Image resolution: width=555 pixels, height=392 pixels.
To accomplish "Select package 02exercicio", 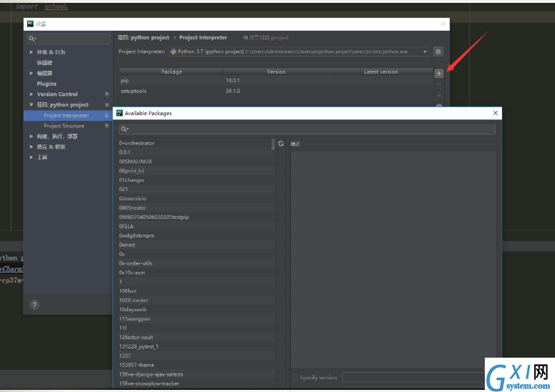I will click(196, 199).
